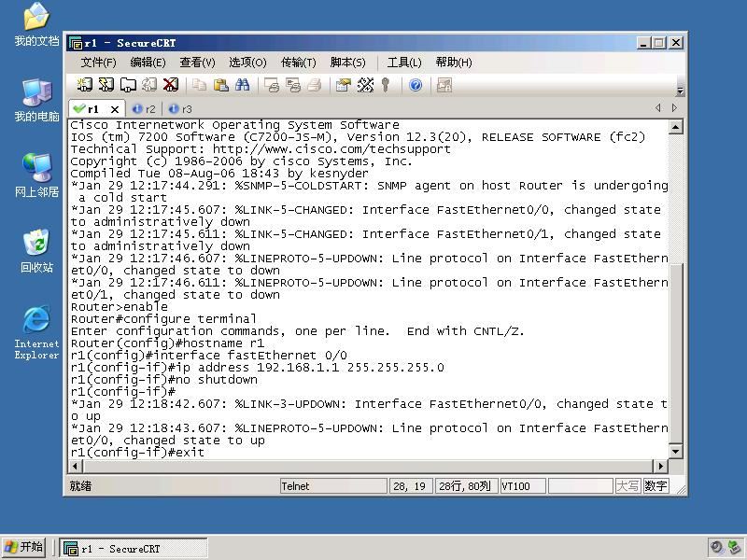Click the r1 - SecureCRT taskbar button

134,548
